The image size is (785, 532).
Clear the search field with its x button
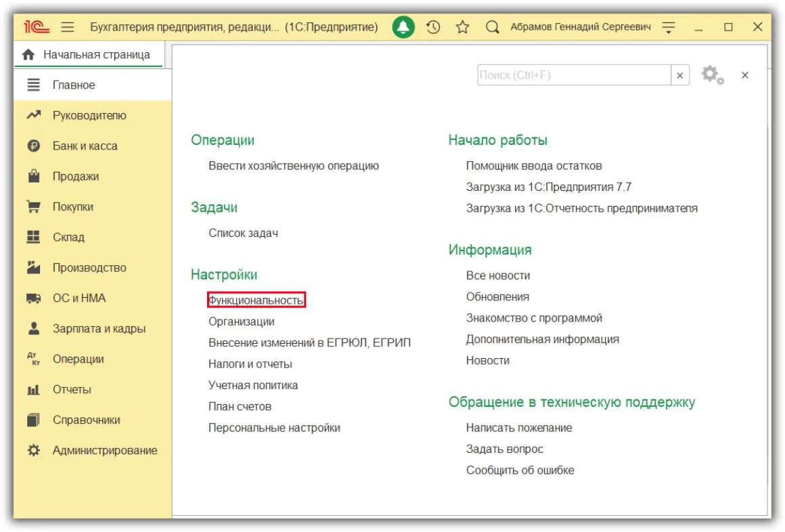pyautogui.click(x=680, y=75)
